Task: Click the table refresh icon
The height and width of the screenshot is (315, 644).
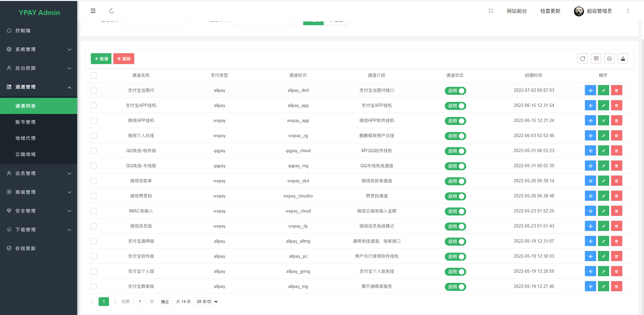Action: click(583, 59)
